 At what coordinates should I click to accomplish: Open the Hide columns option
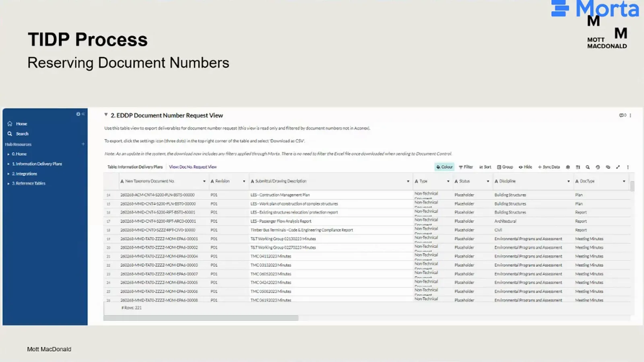[x=525, y=167]
